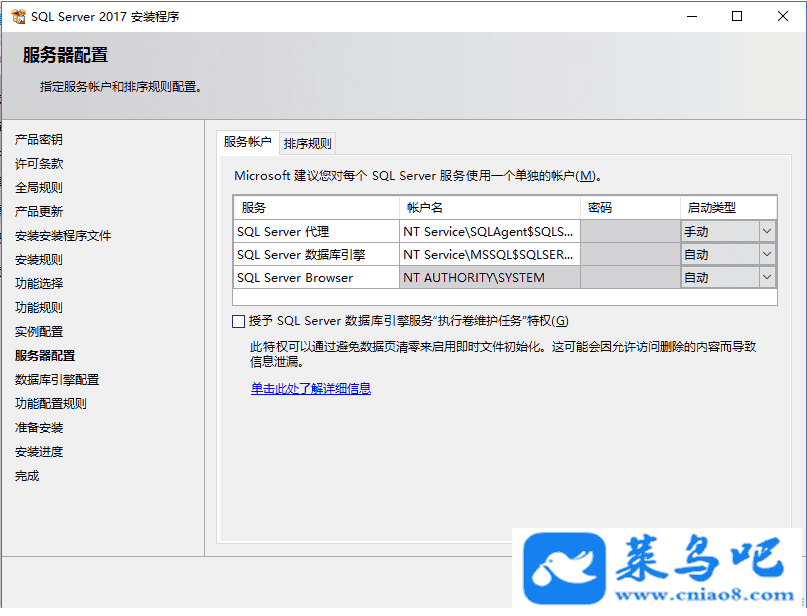Click account name cell for SQL Server 数据库引擎
The height and width of the screenshot is (616, 807).
coord(489,254)
